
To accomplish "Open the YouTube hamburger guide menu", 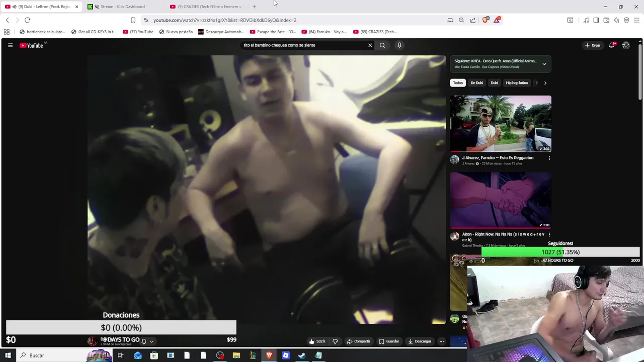I will [x=10, y=45].
